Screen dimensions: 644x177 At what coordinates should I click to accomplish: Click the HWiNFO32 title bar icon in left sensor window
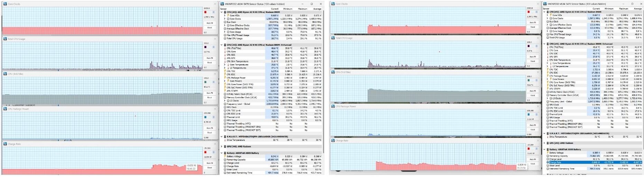(x=222, y=4)
